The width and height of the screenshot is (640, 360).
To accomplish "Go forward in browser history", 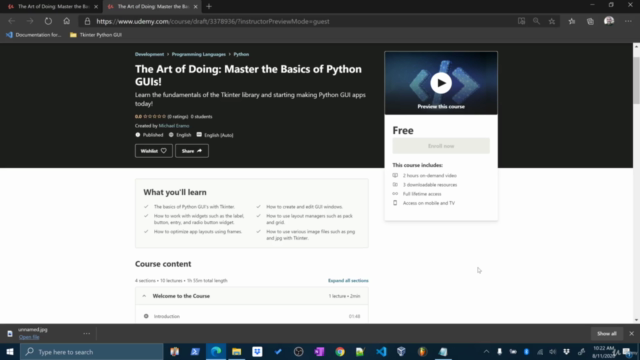I will [x=30, y=21].
